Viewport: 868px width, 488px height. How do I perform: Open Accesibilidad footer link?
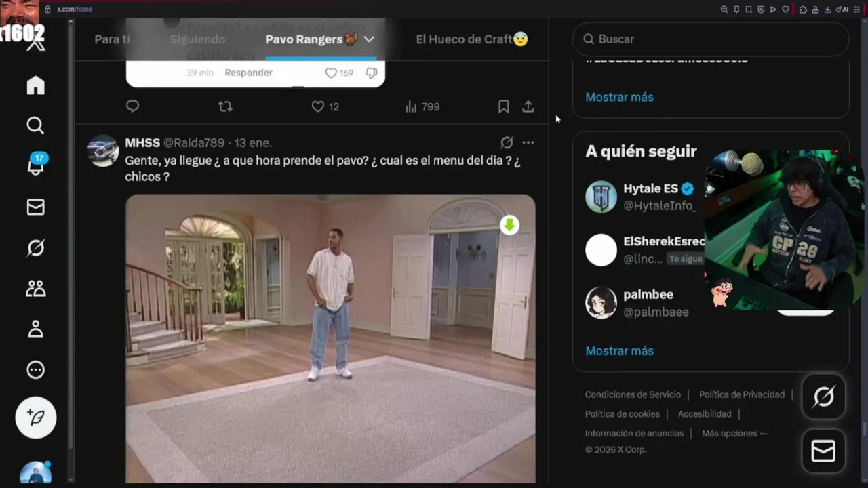[x=705, y=414]
